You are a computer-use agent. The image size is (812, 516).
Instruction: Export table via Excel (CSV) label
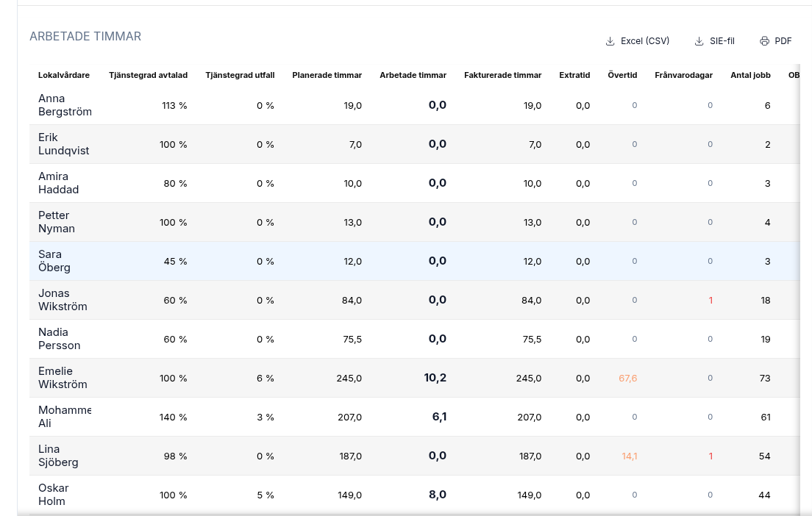tap(645, 41)
